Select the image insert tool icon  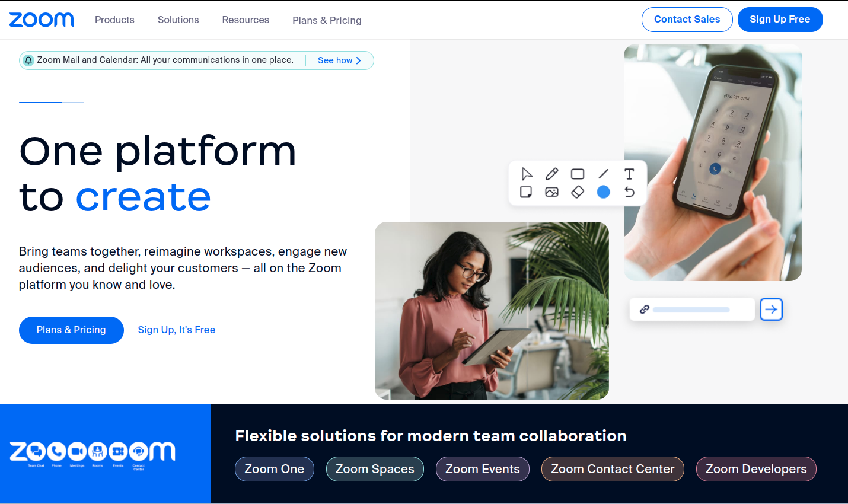(x=552, y=192)
